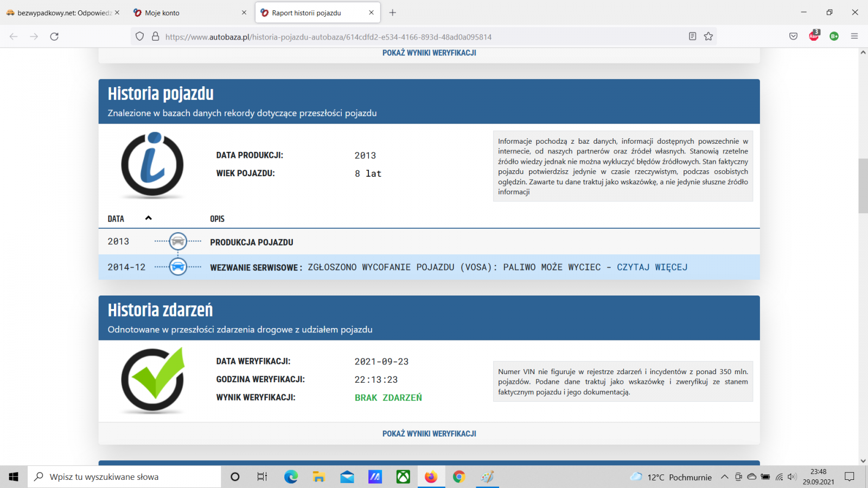Open the Firefox hamburger menu
This screenshot has height=488, width=868.
point(854,36)
